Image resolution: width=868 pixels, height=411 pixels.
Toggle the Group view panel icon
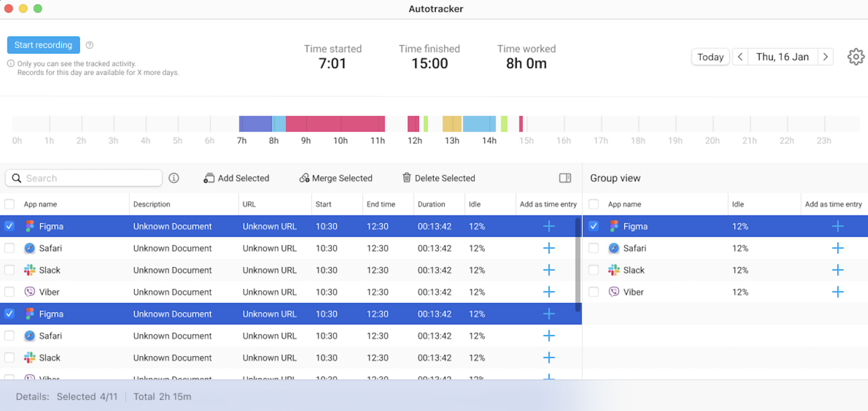(565, 178)
